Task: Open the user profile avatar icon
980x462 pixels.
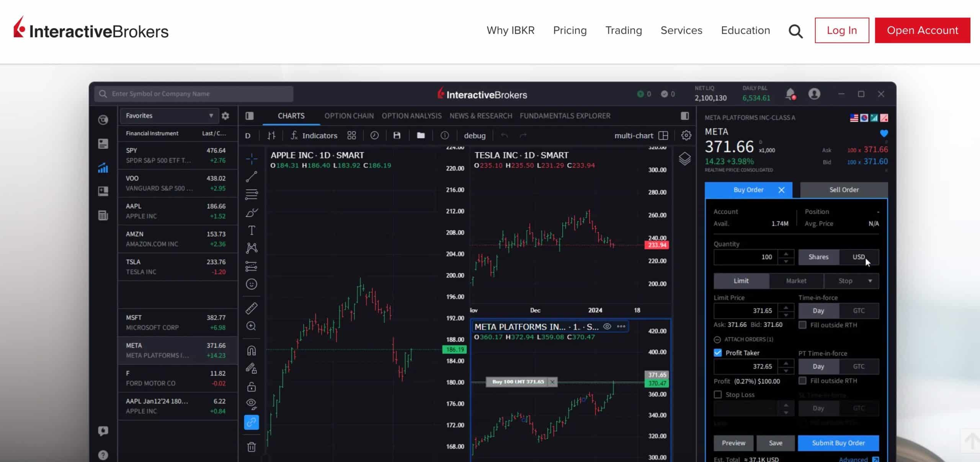Action: (x=814, y=94)
